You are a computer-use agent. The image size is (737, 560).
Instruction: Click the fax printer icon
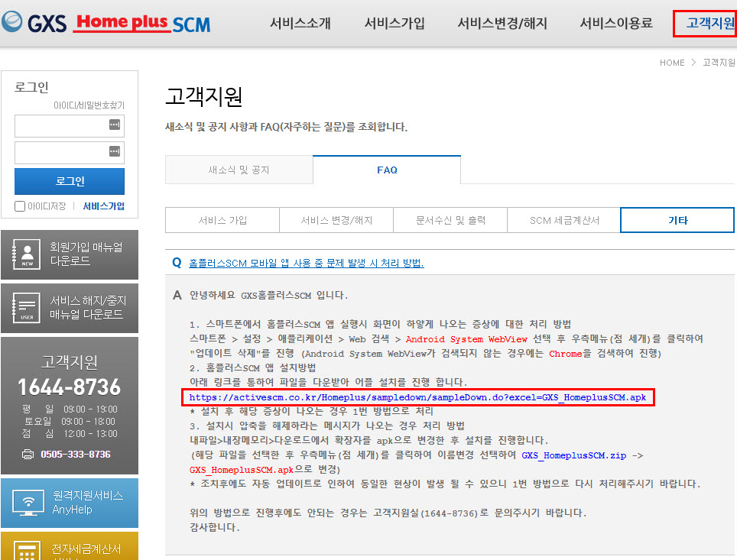click(28, 455)
